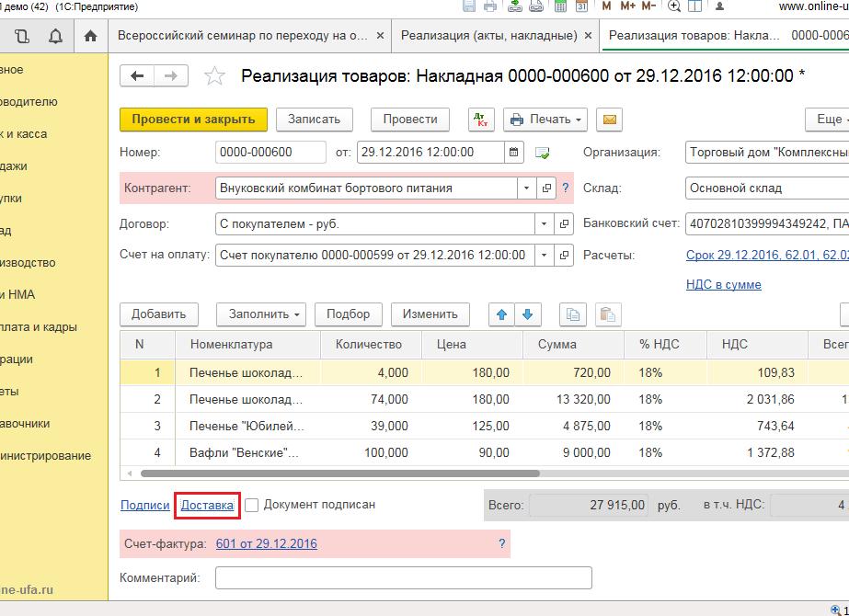The width and height of the screenshot is (849, 616).
Task: Click the M+ memory button
Action: tap(627, 6)
